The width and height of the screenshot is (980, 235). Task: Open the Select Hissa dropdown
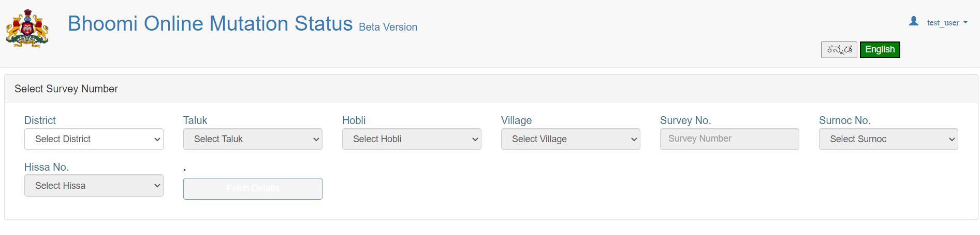pyautogui.click(x=94, y=186)
